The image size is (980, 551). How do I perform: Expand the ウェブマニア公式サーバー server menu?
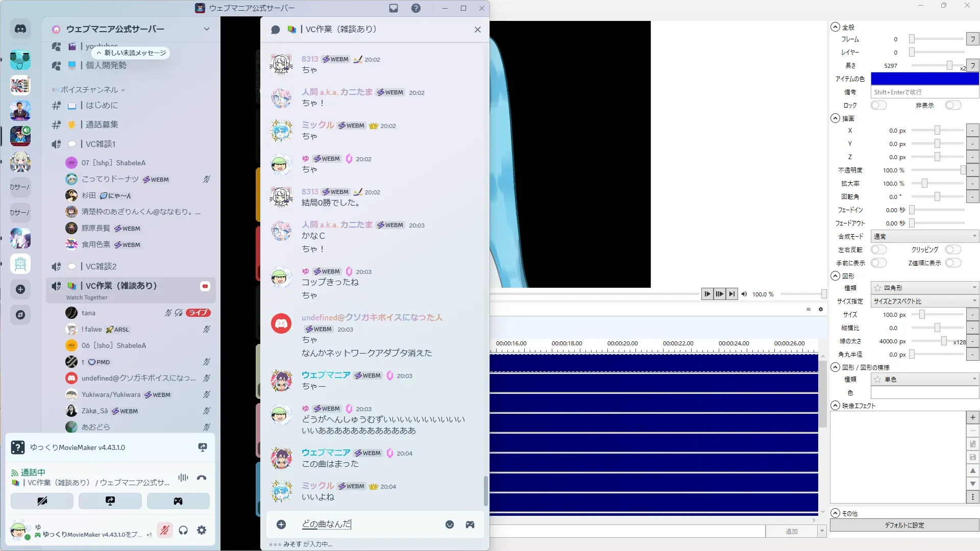[206, 29]
